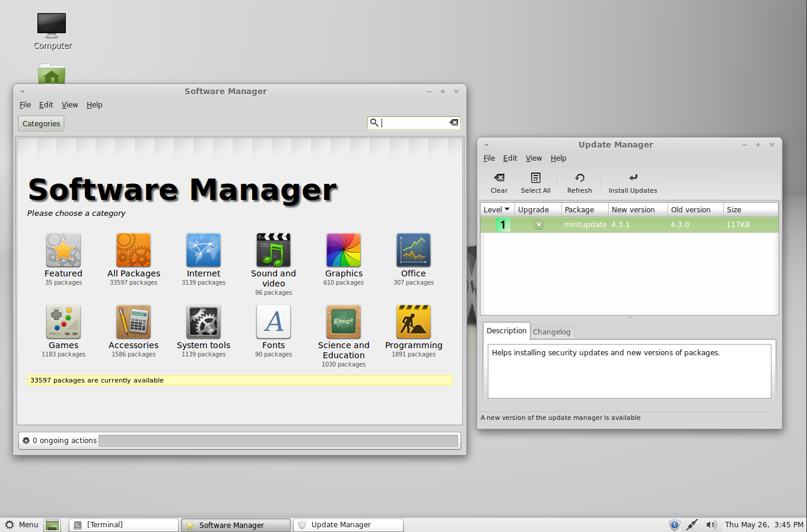Screen dimensions: 807x532
Task: Open the Home folder desktop icon
Action: point(52,74)
